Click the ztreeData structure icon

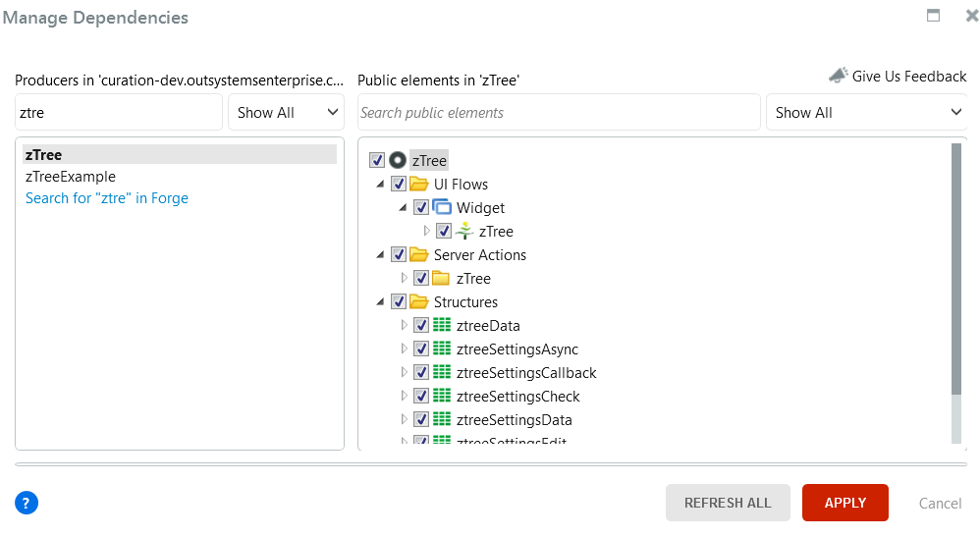[x=441, y=325]
